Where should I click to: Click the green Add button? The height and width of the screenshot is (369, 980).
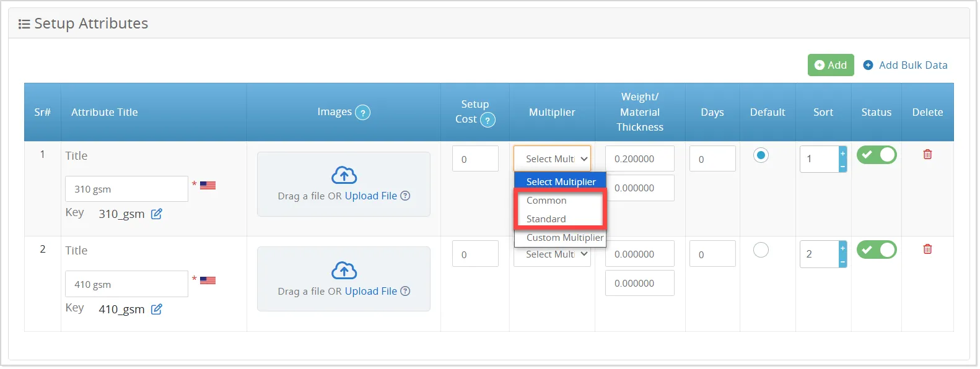(831, 65)
